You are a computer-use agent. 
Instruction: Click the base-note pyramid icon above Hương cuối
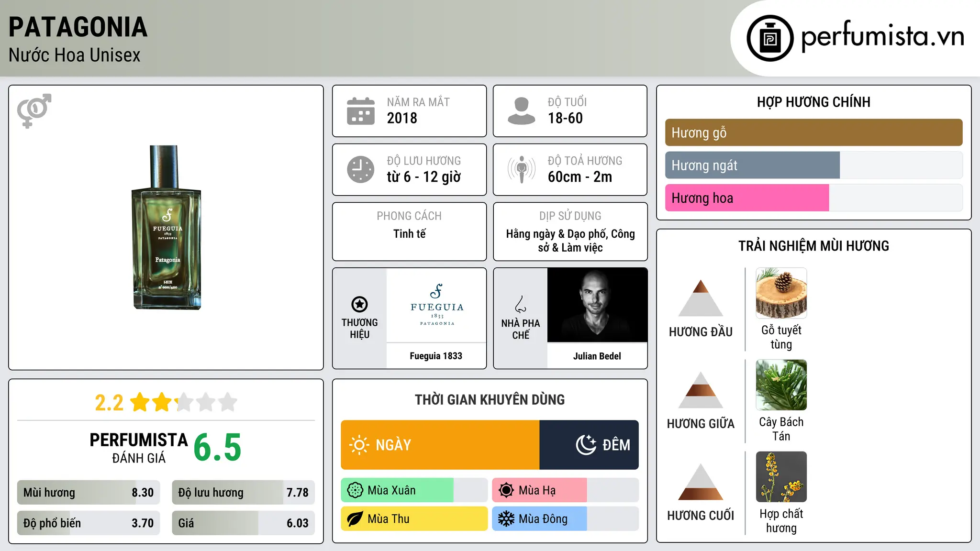point(701,482)
